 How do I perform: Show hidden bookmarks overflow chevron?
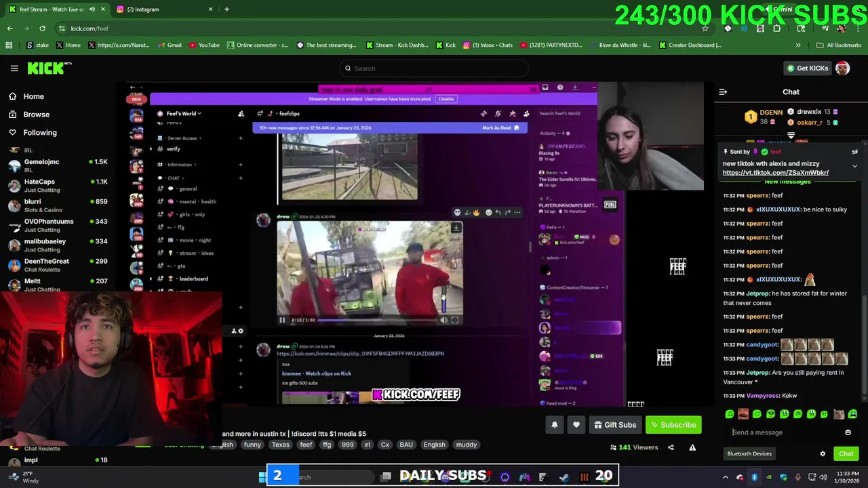798,45
